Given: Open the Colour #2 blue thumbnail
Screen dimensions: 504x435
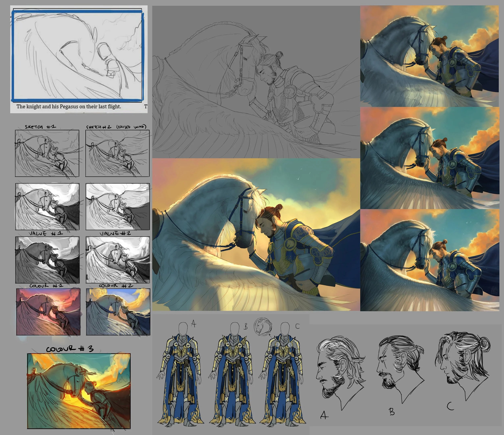Looking at the screenshot, I should click(x=118, y=312).
